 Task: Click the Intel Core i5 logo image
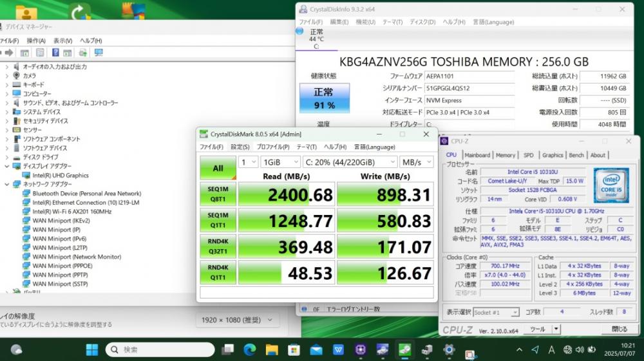[x=611, y=185]
